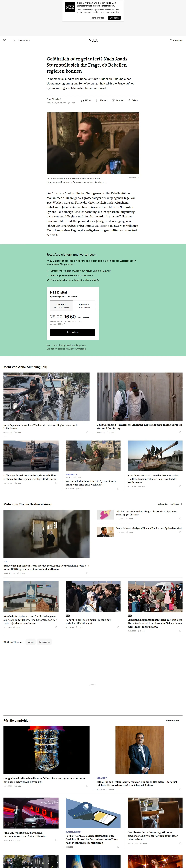Viewport: 186px width, 868px height.
Task: Bookmark 'Offensive der Islamisten' Hama article
Action: [x=56, y=483]
